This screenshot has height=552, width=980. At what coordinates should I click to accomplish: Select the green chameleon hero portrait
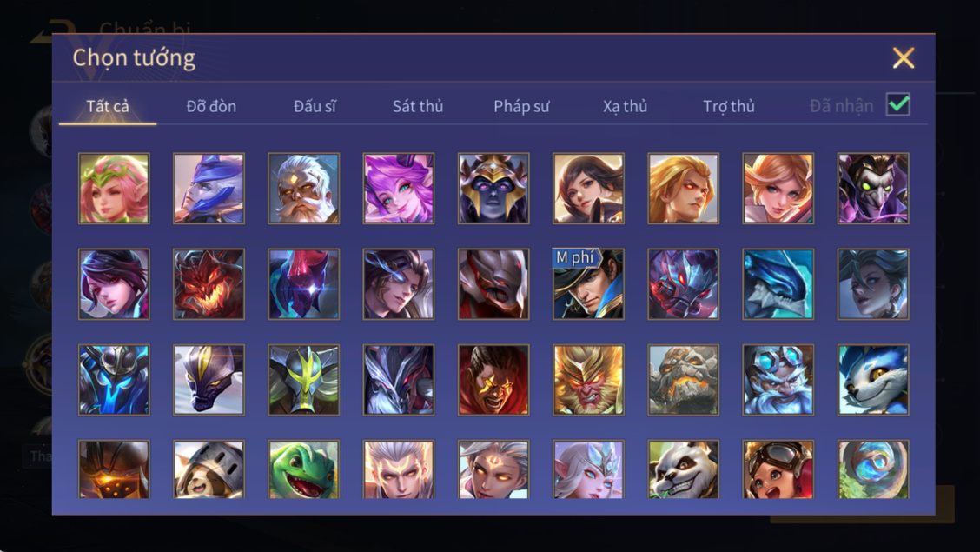304,469
